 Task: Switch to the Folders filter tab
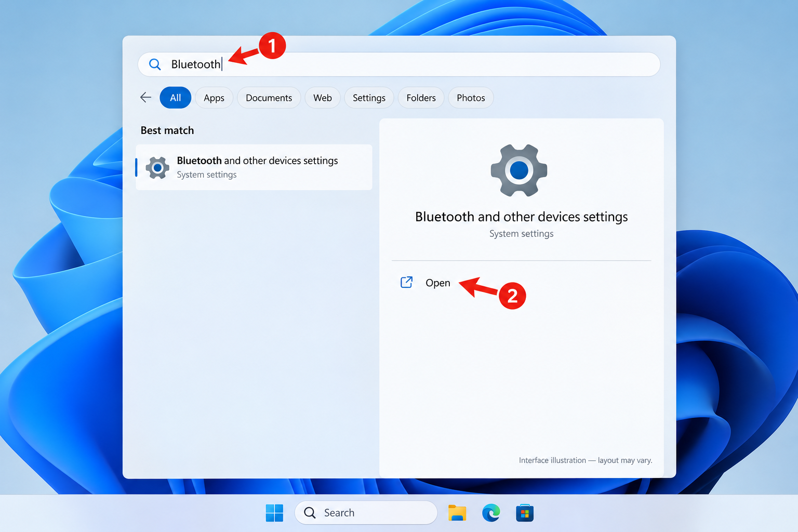421,98
